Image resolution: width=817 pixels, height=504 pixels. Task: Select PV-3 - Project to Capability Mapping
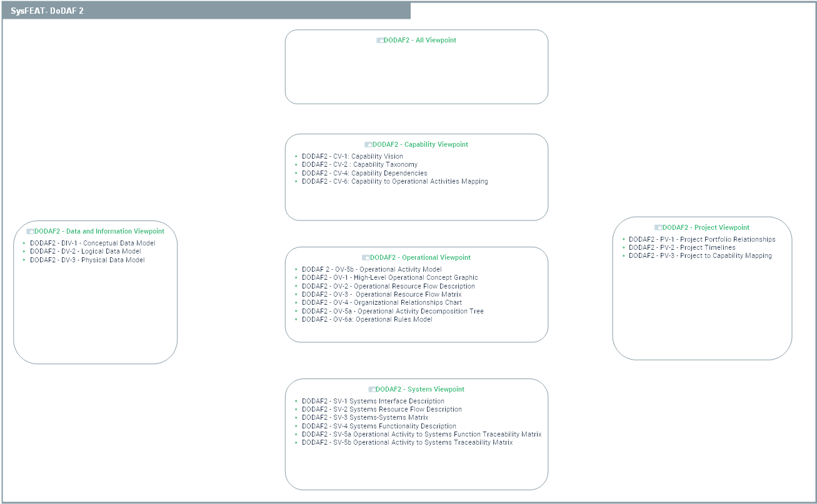pyautogui.click(x=700, y=256)
